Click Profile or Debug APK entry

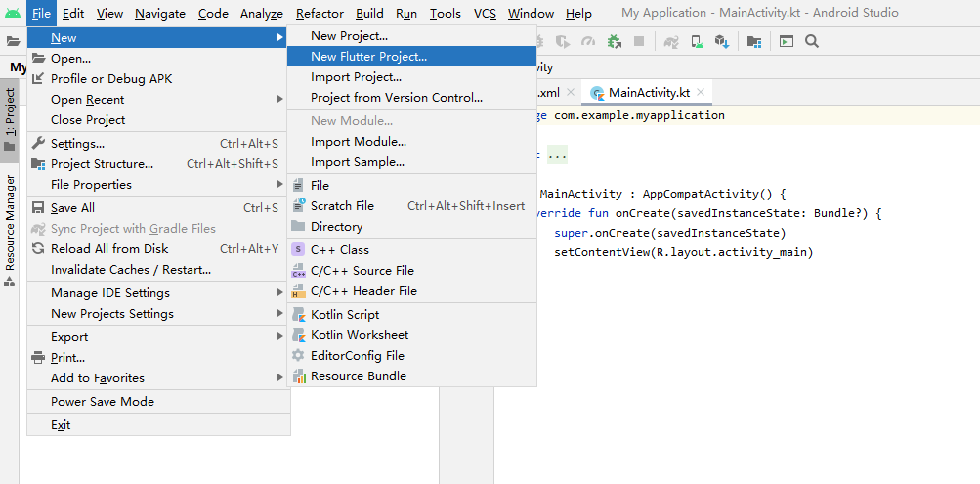click(x=158, y=79)
